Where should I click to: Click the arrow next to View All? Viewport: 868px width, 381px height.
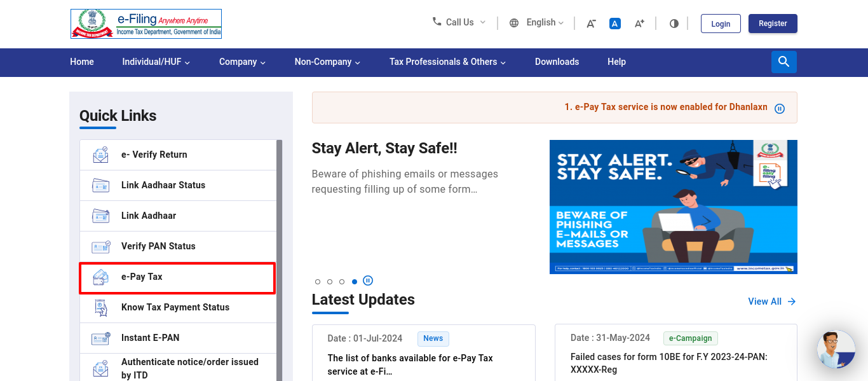pos(792,301)
